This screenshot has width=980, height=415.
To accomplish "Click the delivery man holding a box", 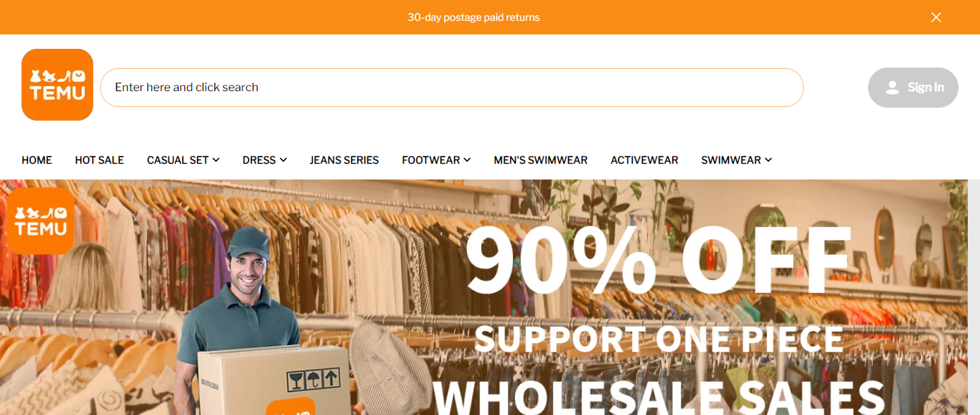I will (251, 322).
